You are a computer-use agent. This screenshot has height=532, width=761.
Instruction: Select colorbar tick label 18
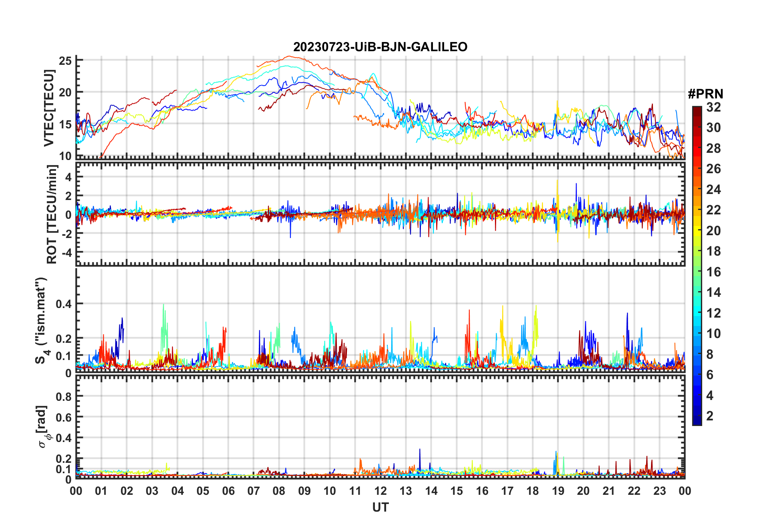pyautogui.click(x=713, y=251)
